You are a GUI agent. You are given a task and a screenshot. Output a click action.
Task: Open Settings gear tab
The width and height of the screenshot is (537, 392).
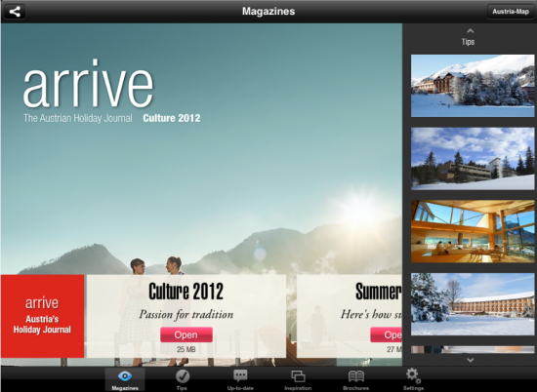click(413, 379)
